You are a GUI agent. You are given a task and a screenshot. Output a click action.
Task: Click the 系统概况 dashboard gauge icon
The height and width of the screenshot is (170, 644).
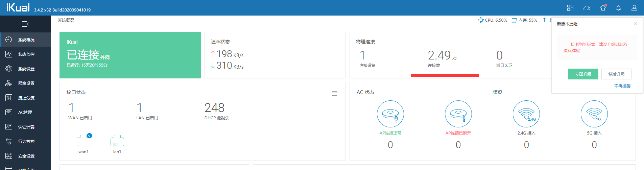(x=9, y=40)
